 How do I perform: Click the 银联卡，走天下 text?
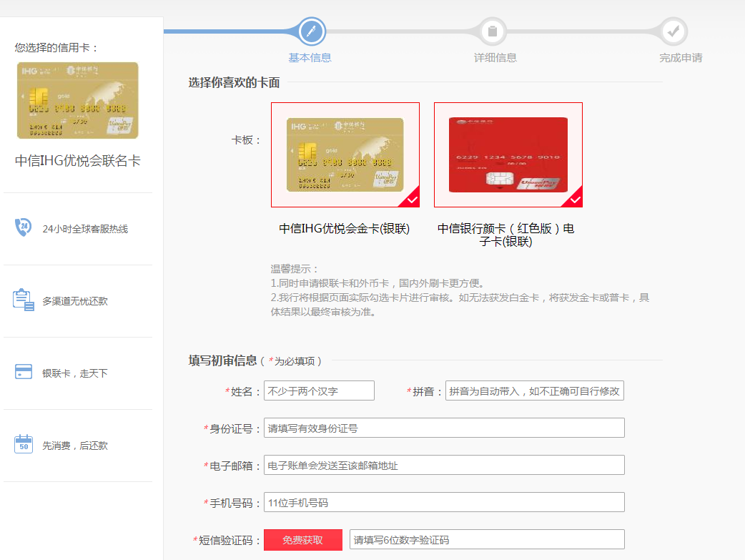tap(75, 373)
